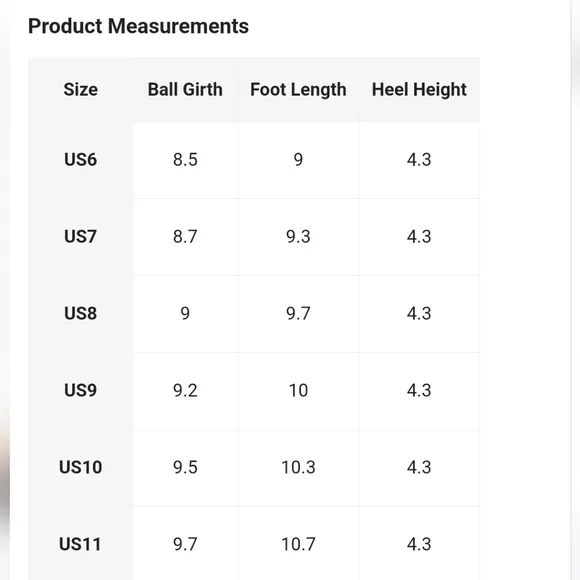Click the 8.5 ball girth cell for US6
Image resolution: width=580 pixels, height=580 pixels.
pyautogui.click(x=185, y=160)
